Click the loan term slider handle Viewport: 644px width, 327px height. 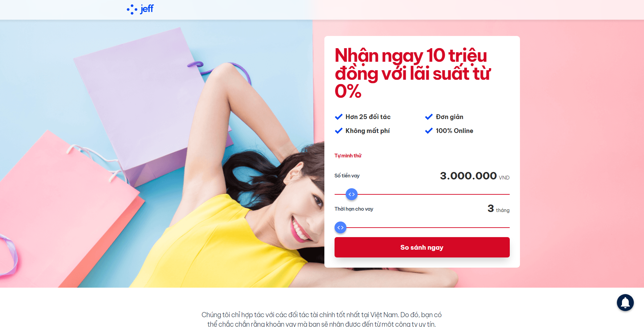340,228
